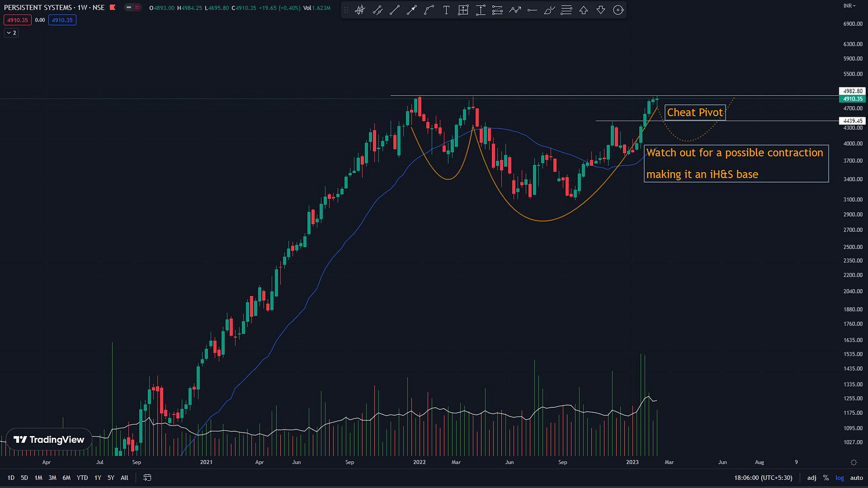The height and width of the screenshot is (488, 868).
Task: Click the 2022 label on time axis
Action: pyautogui.click(x=418, y=462)
